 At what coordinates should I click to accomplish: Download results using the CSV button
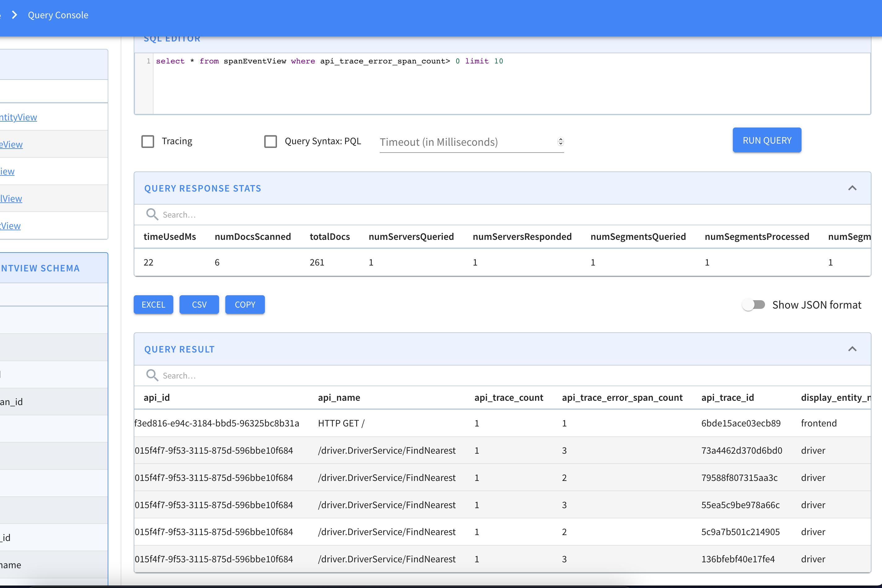click(199, 305)
